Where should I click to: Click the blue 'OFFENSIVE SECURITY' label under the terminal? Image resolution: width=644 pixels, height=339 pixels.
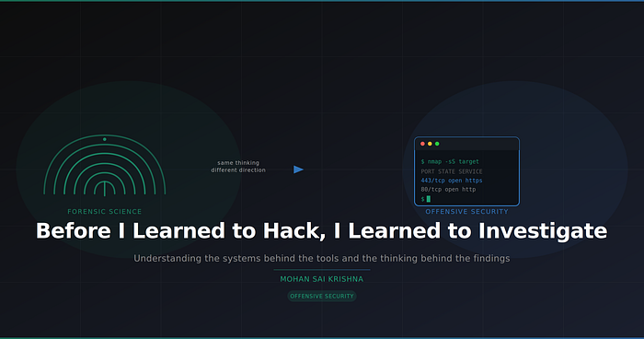click(466, 212)
